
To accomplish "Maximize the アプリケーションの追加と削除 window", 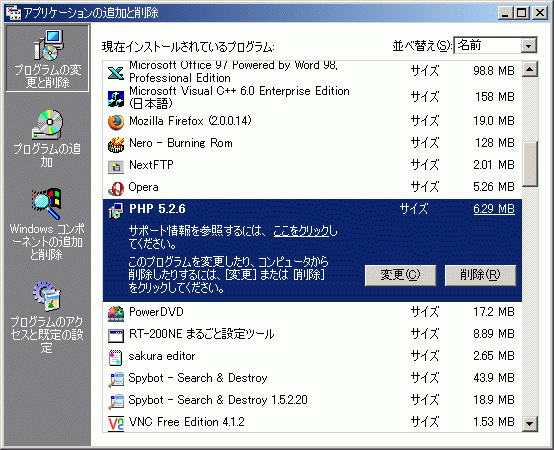I will click(x=522, y=13).
